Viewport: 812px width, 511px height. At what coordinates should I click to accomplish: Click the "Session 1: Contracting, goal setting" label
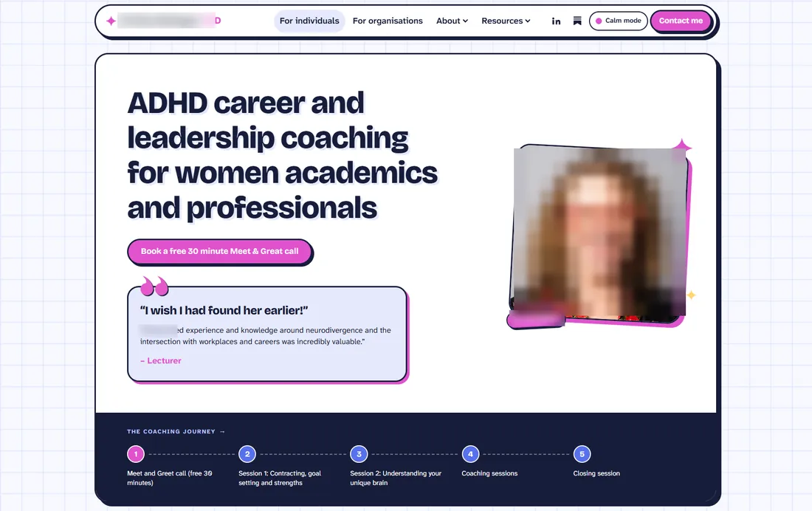tap(280, 478)
